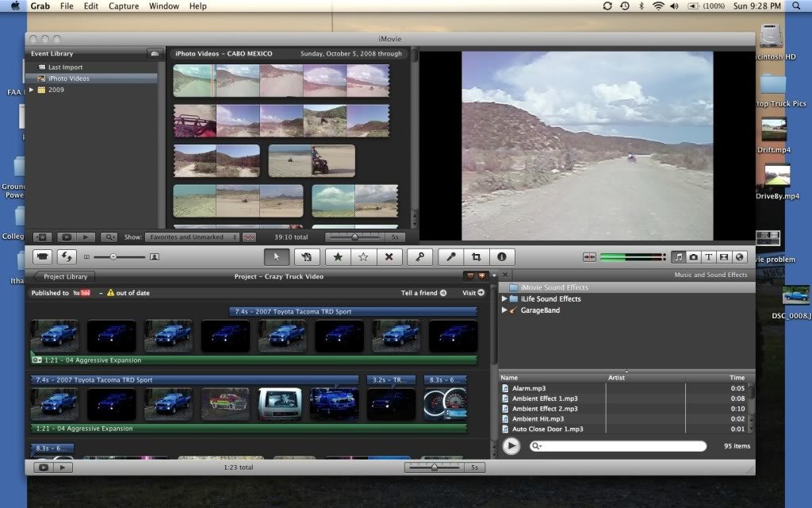Play the project full screen

44,467
